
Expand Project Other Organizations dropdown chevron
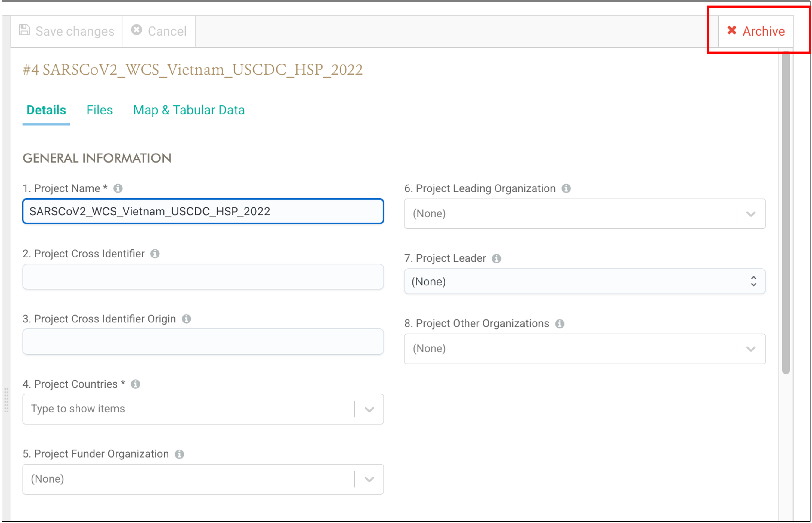coord(751,349)
